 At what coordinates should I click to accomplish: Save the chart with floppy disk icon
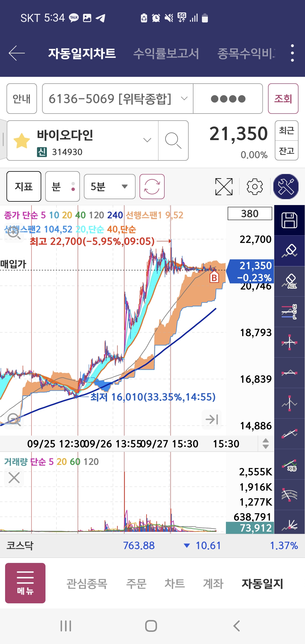[289, 220]
